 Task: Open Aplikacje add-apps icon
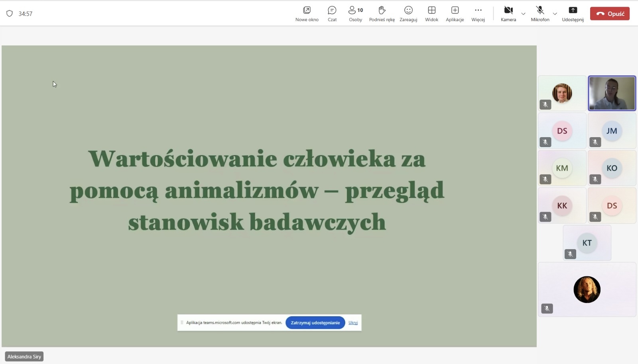tap(455, 14)
